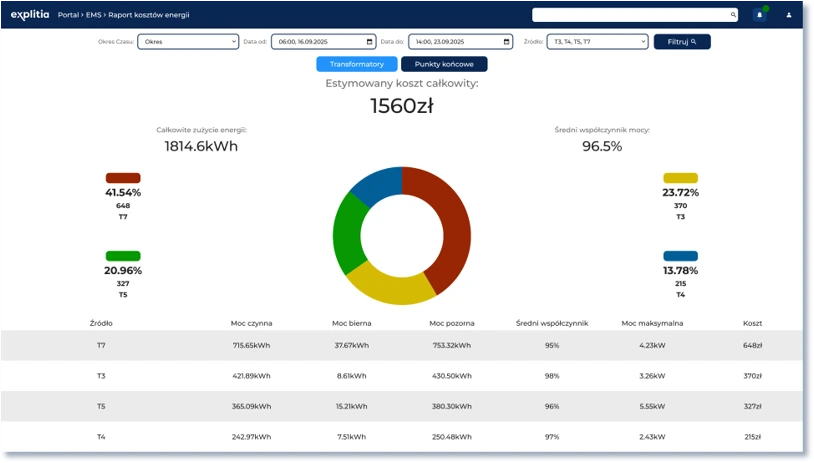The height and width of the screenshot is (463, 814).
Task: Switch to the Punkty końcowe tab
Action: pos(444,64)
